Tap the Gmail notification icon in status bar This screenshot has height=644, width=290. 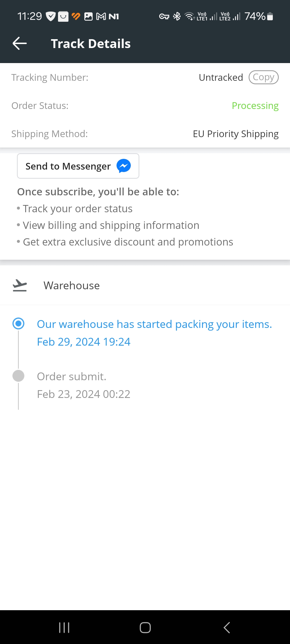(101, 17)
